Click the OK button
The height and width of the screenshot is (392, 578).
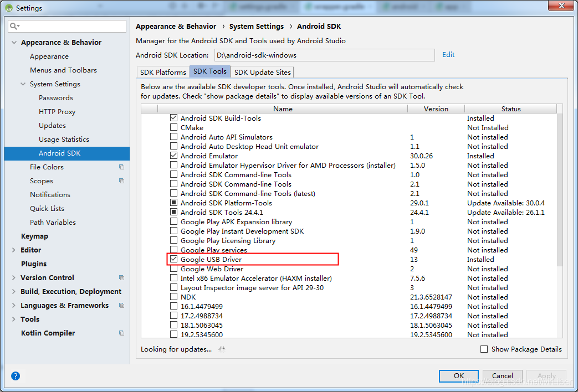pyautogui.click(x=458, y=376)
